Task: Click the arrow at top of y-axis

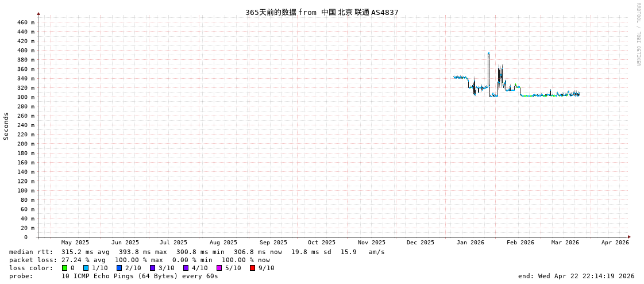Action: click(x=38, y=13)
